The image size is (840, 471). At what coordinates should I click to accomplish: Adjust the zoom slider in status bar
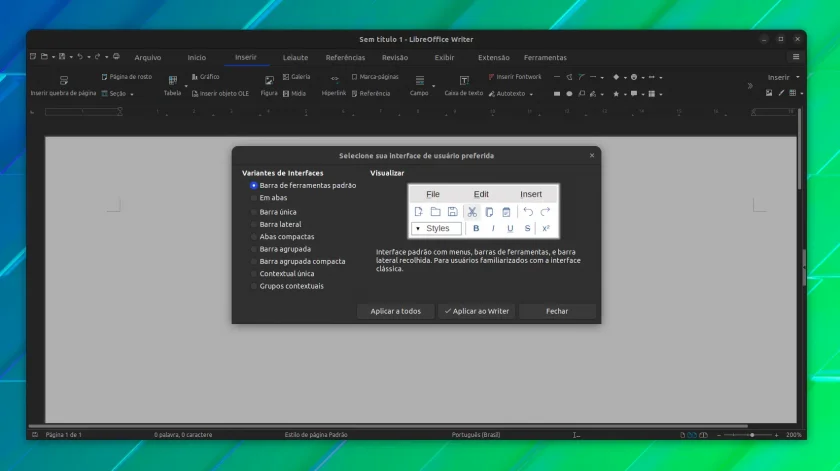[x=752, y=435]
